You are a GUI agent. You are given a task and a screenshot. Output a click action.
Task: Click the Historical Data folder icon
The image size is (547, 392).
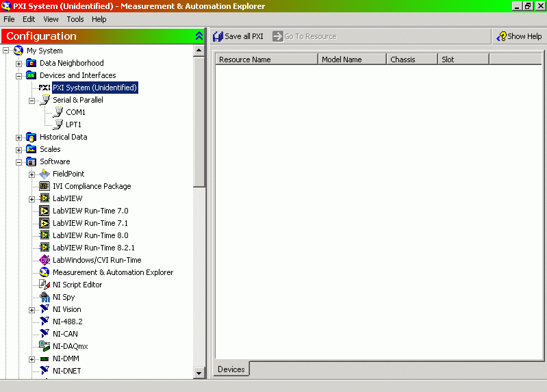pos(31,137)
